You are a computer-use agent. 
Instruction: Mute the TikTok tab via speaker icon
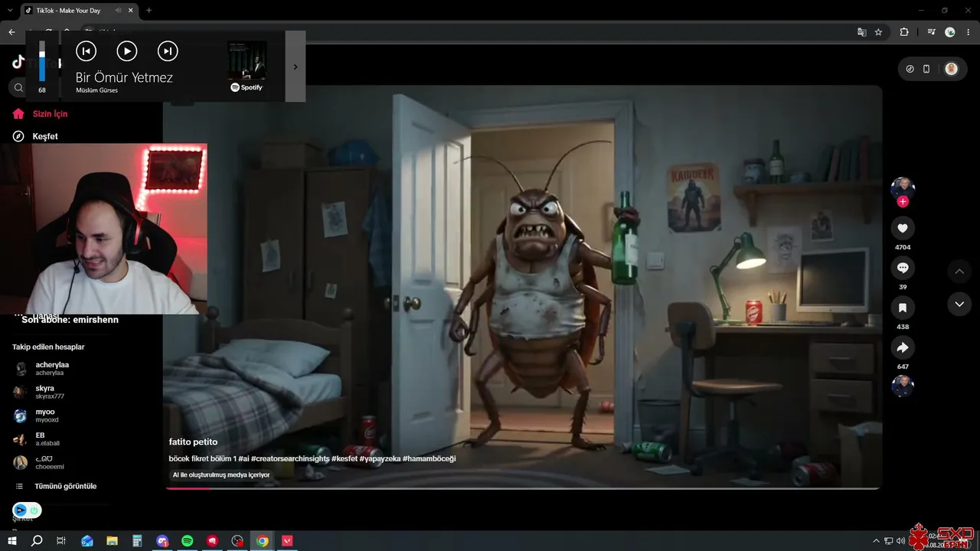118,11
